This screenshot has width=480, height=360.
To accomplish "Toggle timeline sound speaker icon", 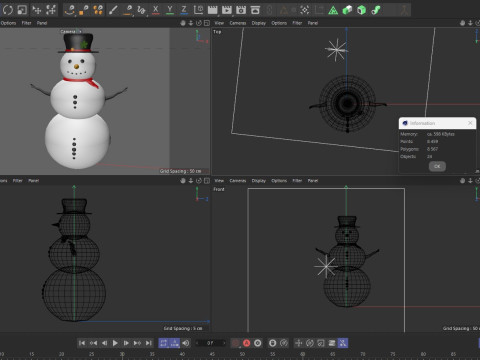I will pyautogui.click(x=186, y=343).
